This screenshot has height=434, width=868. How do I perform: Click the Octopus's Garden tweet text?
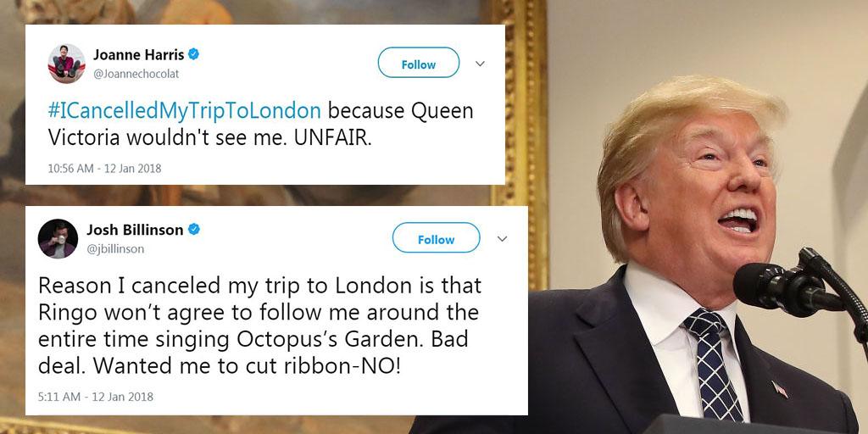coord(260,326)
